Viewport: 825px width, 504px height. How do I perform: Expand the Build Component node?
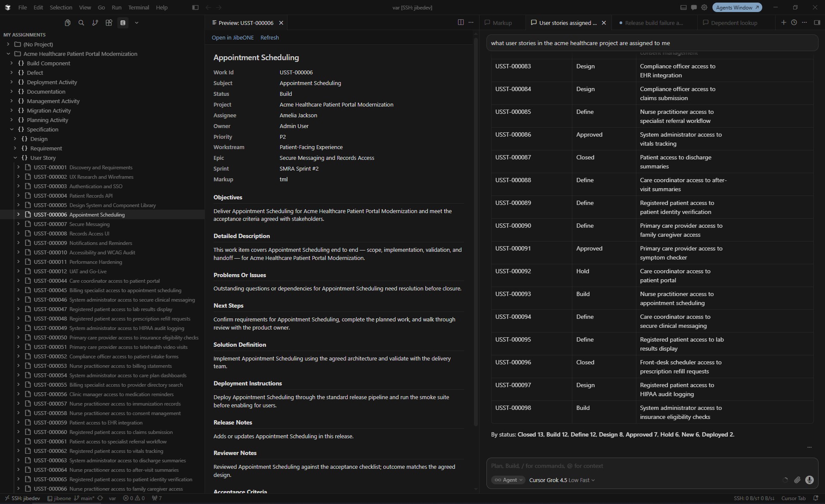[x=12, y=63]
